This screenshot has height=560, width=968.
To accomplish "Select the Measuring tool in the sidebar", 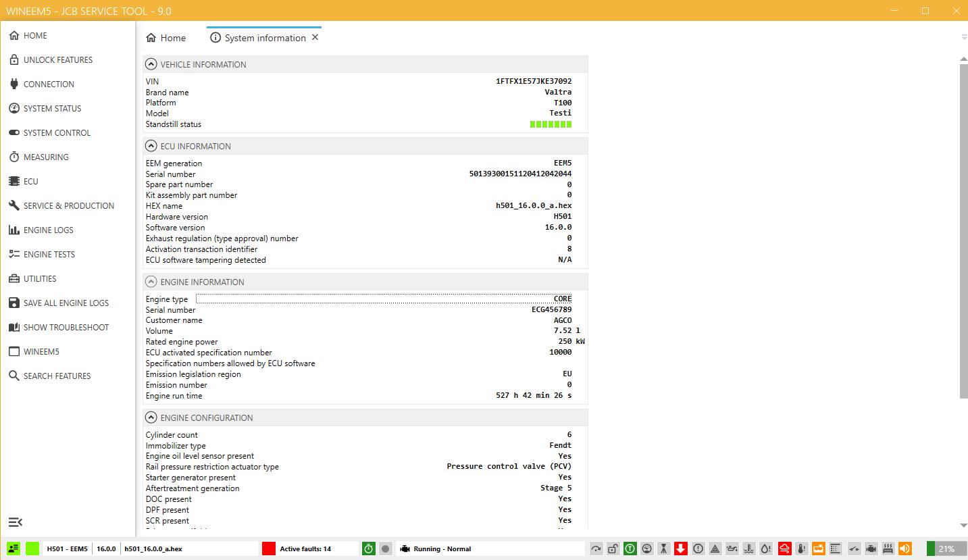I will click(x=47, y=157).
